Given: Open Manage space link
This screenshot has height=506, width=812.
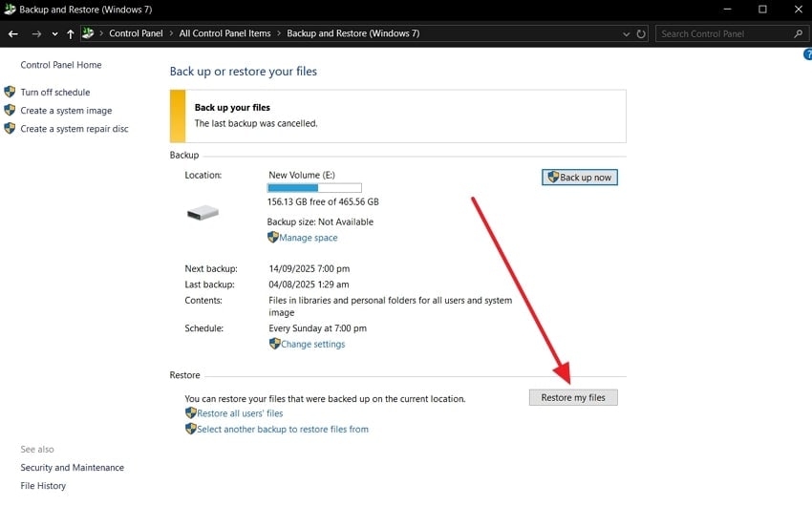Looking at the screenshot, I should coord(309,238).
